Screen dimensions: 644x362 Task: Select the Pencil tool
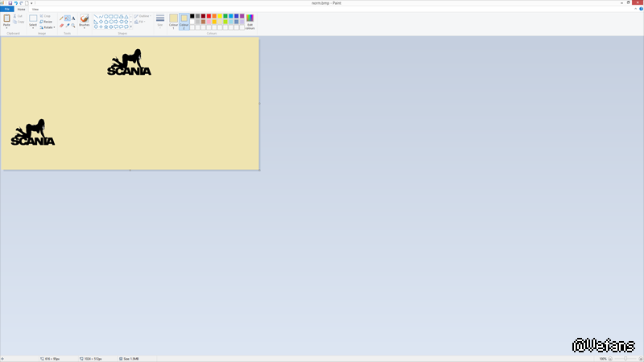click(x=61, y=18)
